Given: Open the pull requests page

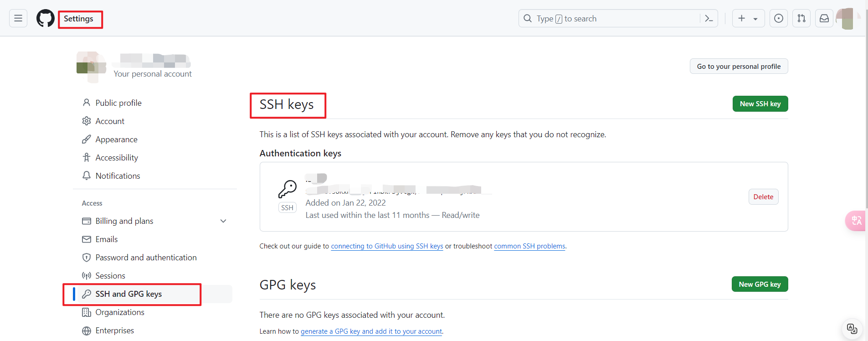Looking at the screenshot, I should [801, 18].
